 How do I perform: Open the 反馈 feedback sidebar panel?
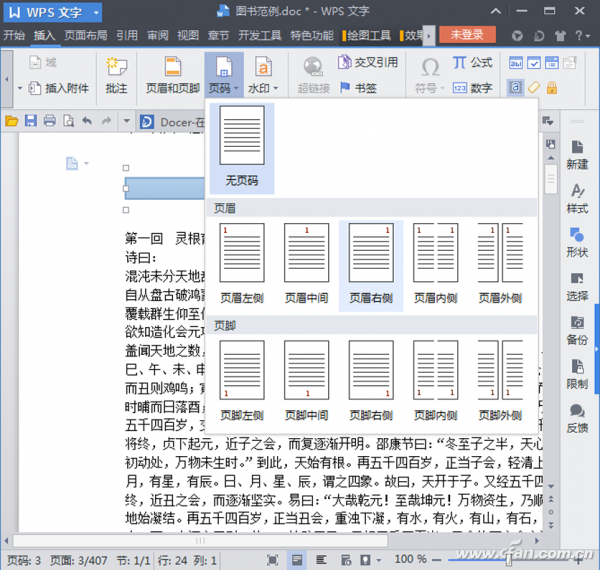pos(577,419)
